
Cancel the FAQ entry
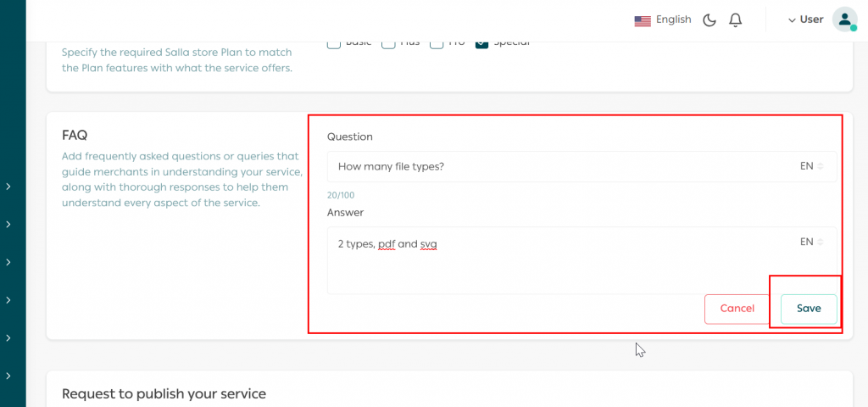click(737, 309)
